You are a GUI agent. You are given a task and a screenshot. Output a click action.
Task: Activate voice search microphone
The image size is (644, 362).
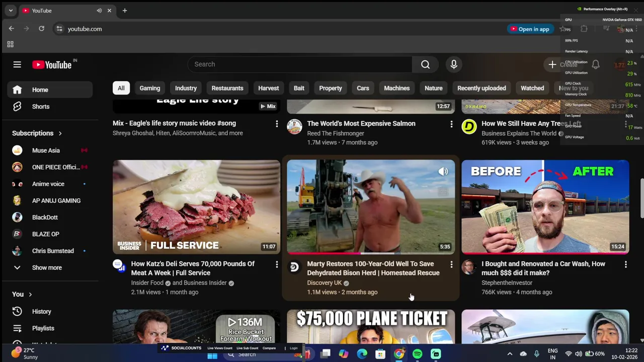[454, 64]
